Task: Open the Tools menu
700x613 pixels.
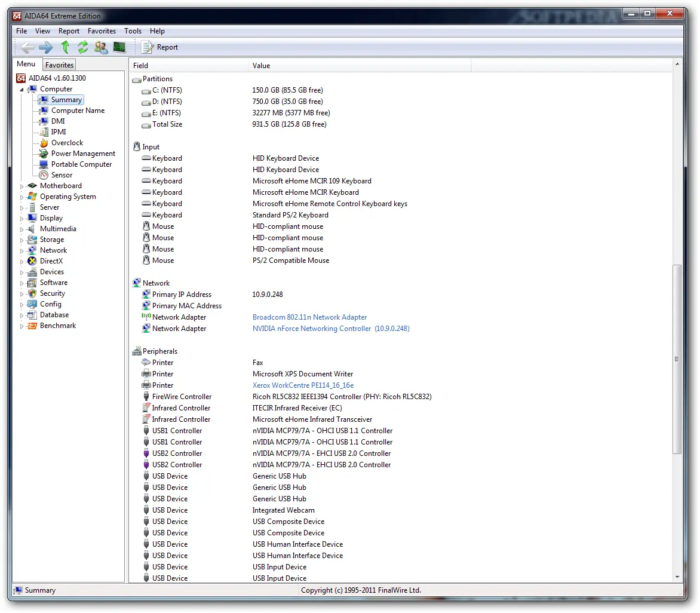Action: coord(133,31)
